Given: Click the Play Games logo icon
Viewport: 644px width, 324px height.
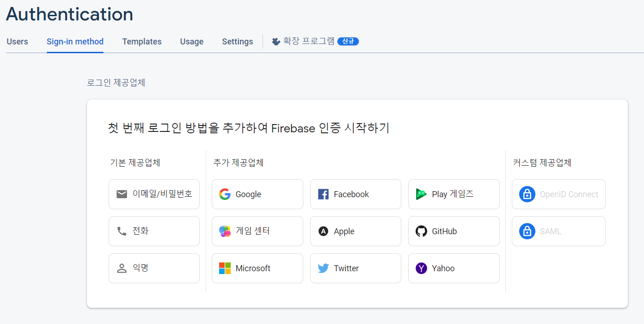Looking at the screenshot, I should [421, 194].
